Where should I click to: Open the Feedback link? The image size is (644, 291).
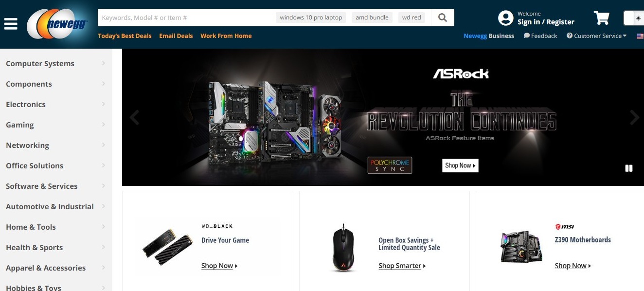[540, 36]
